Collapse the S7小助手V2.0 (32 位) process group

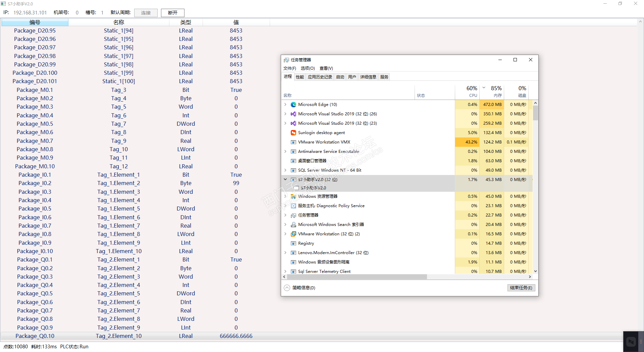click(285, 180)
